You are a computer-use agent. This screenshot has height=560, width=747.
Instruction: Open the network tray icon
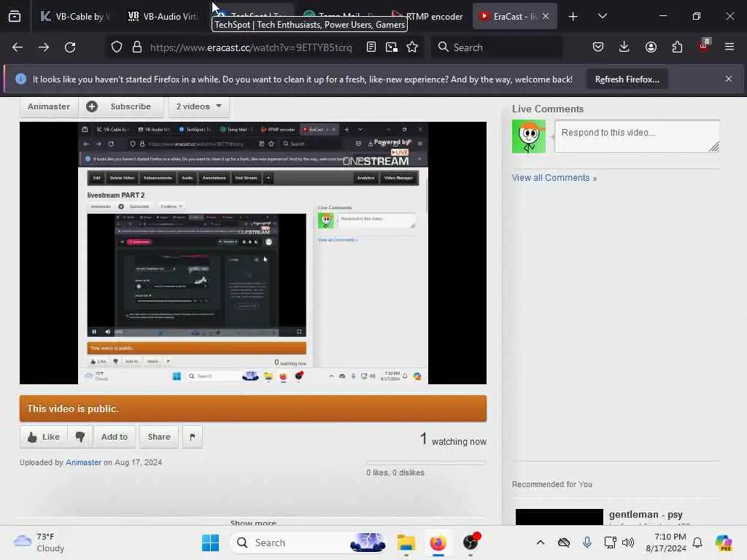[x=611, y=542]
